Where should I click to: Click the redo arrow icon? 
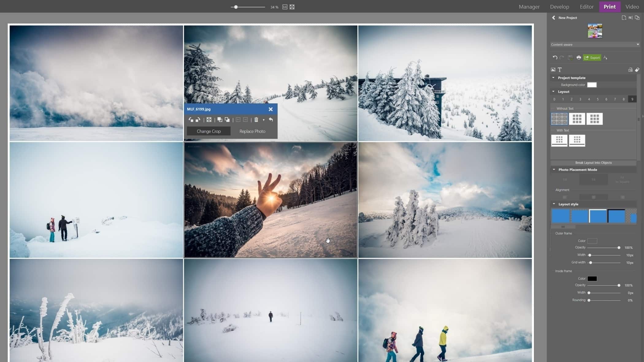pos(562,57)
